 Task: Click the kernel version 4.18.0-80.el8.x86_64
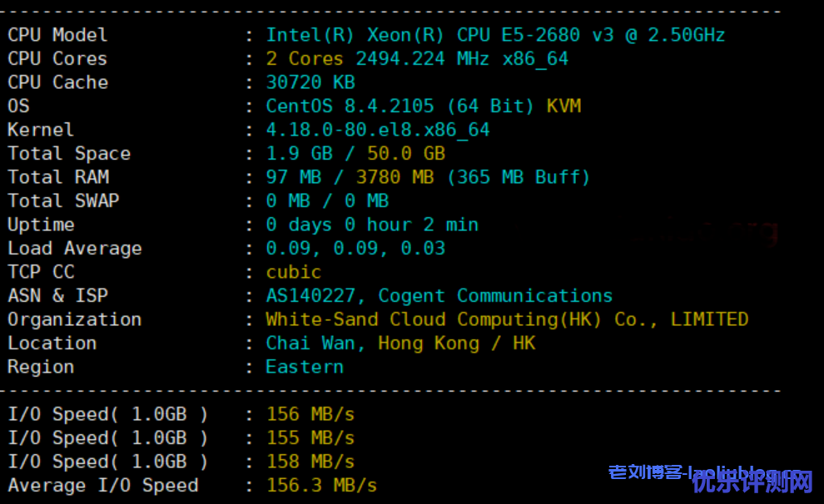click(378, 131)
